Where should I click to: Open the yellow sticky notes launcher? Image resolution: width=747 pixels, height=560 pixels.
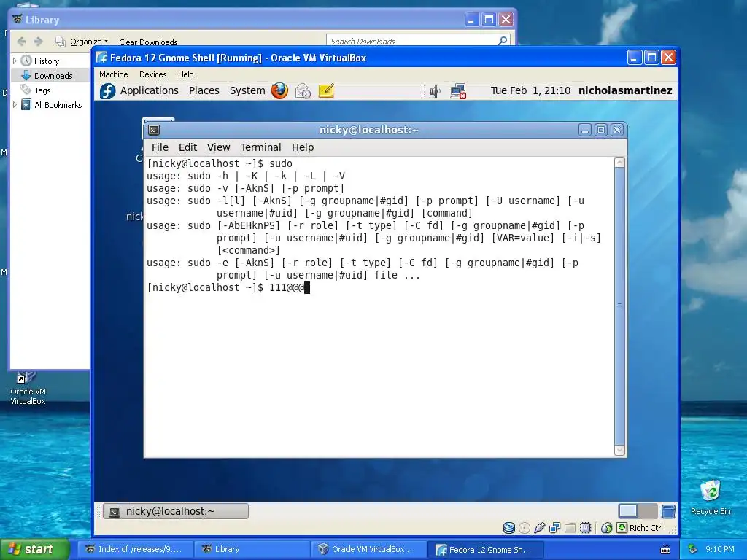326,90
